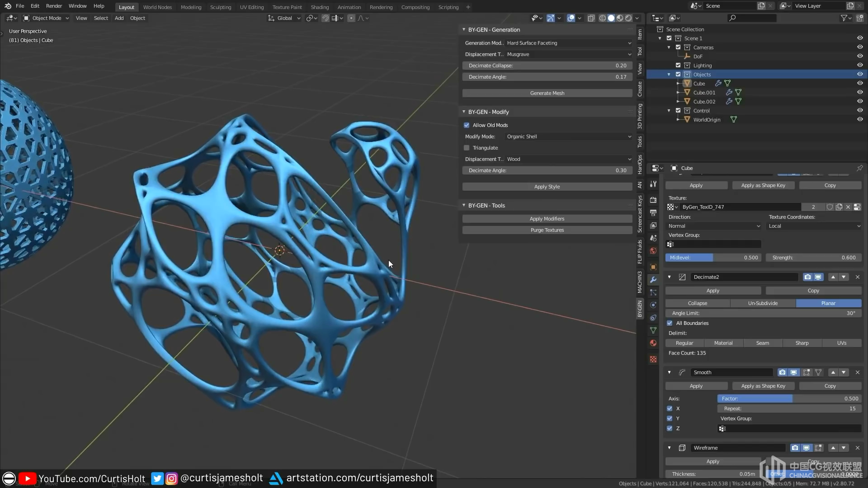Open the Object properties tab icon
The image size is (868, 488).
click(x=653, y=267)
